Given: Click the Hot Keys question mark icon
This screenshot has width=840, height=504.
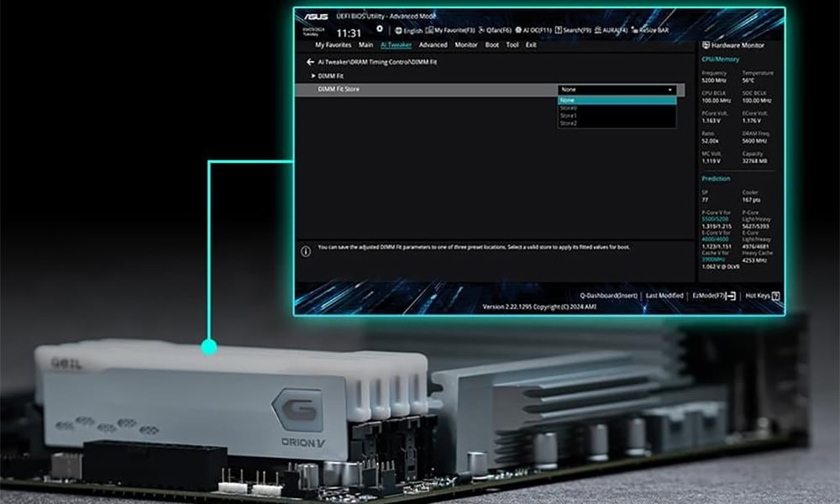Looking at the screenshot, I should click(x=775, y=296).
